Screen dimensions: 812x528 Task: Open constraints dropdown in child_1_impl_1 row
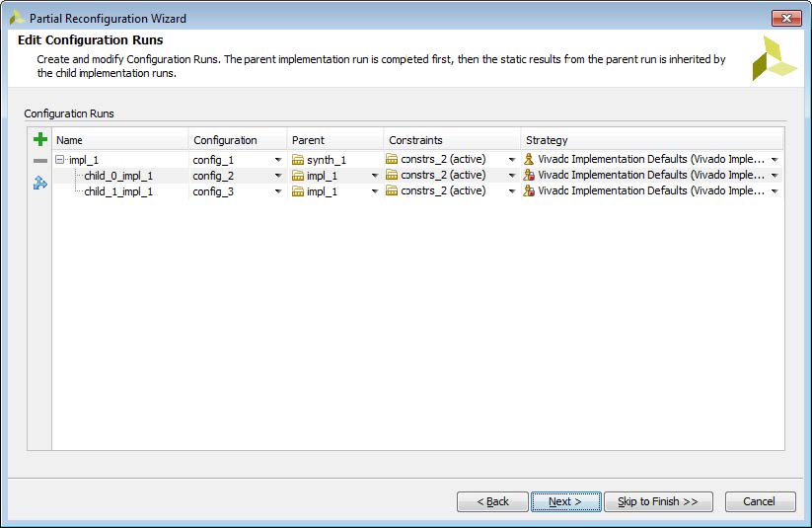[x=512, y=191]
